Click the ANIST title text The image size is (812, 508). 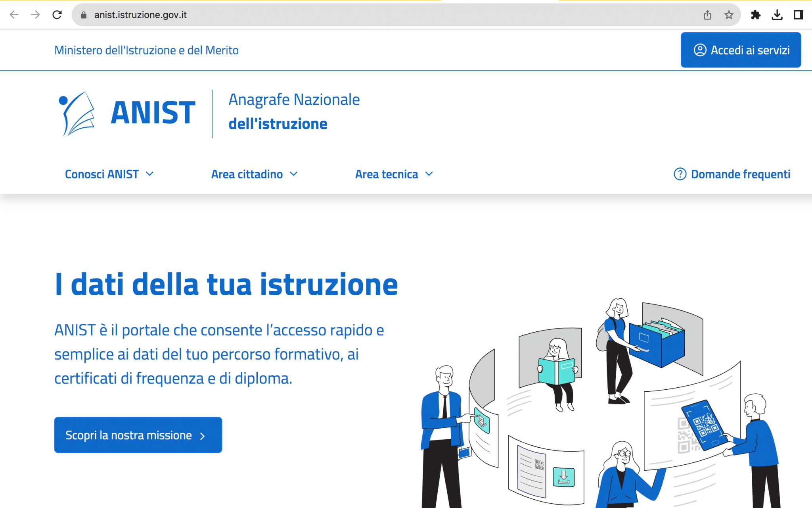[x=153, y=113]
